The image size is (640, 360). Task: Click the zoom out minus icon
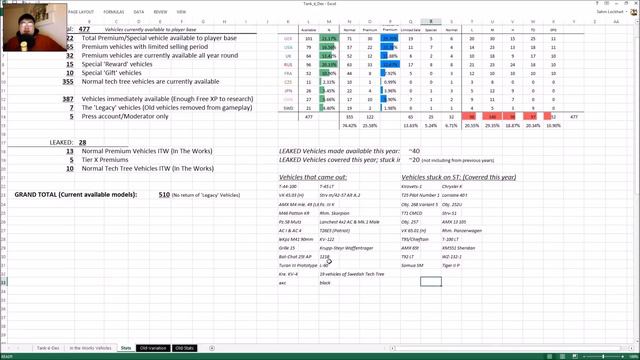pos(584,357)
